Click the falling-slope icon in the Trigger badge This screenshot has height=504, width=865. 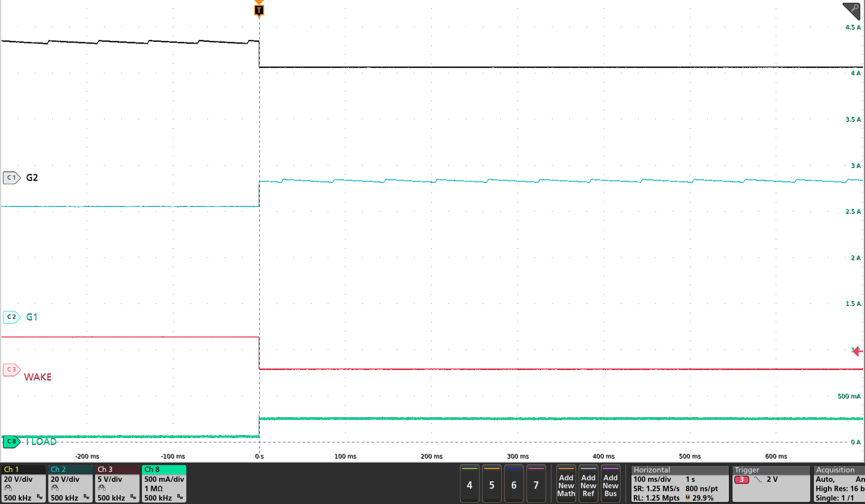758,479
